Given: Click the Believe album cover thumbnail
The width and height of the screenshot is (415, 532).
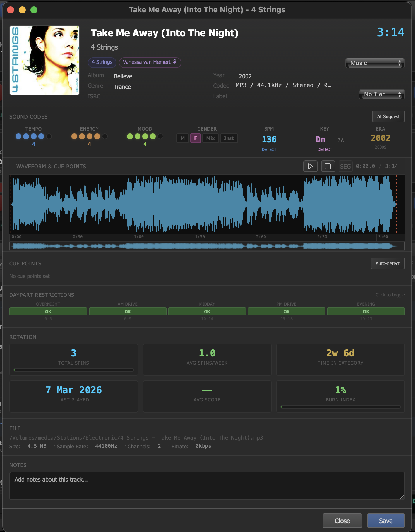Looking at the screenshot, I should (x=44, y=60).
